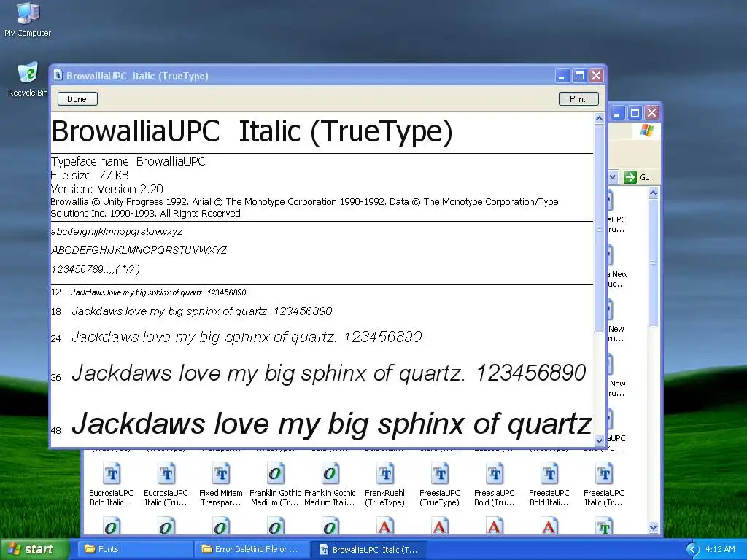
Task: Select the FrankRuehl (TrueType) font icon
Action: tap(384, 484)
